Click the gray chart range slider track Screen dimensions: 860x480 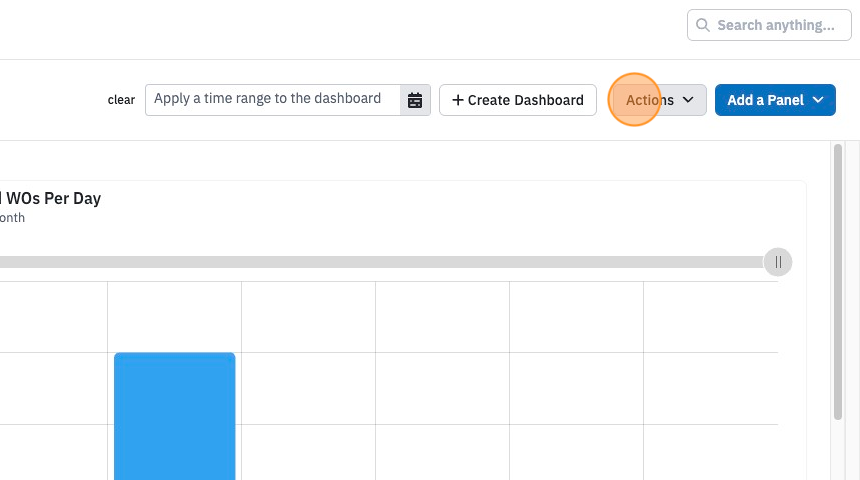(382, 262)
